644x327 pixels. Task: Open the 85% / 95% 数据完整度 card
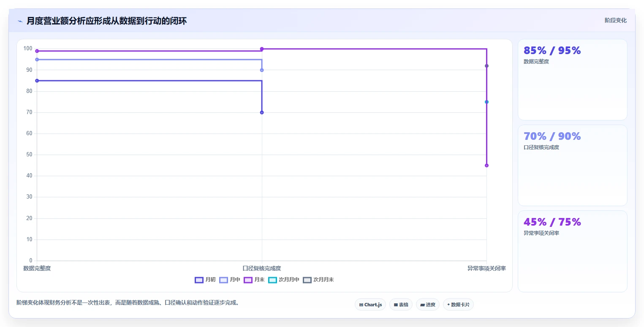point(572,80)
